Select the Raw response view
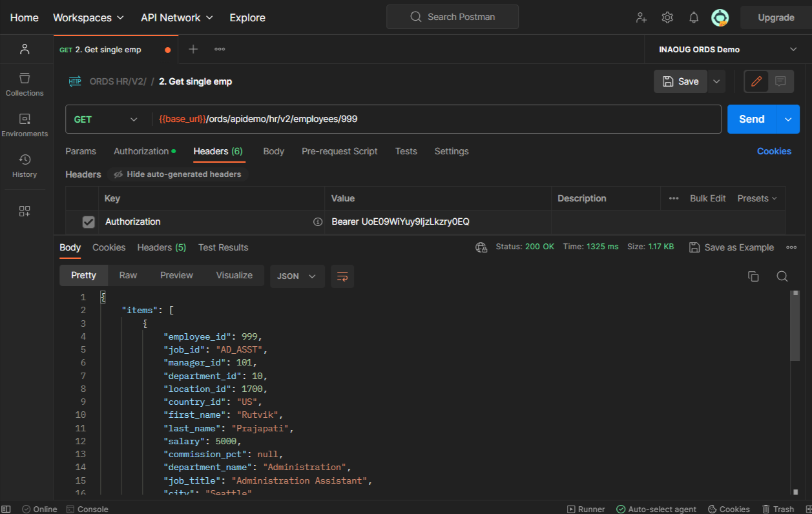The width and height of the screenshot is (812, 514). click(x=128, y=275)
